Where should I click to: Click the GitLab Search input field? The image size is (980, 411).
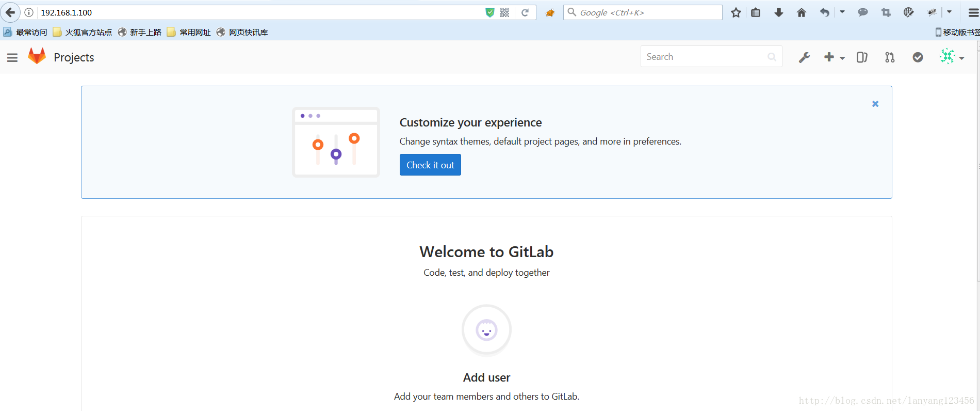click(x=711, y=57)
